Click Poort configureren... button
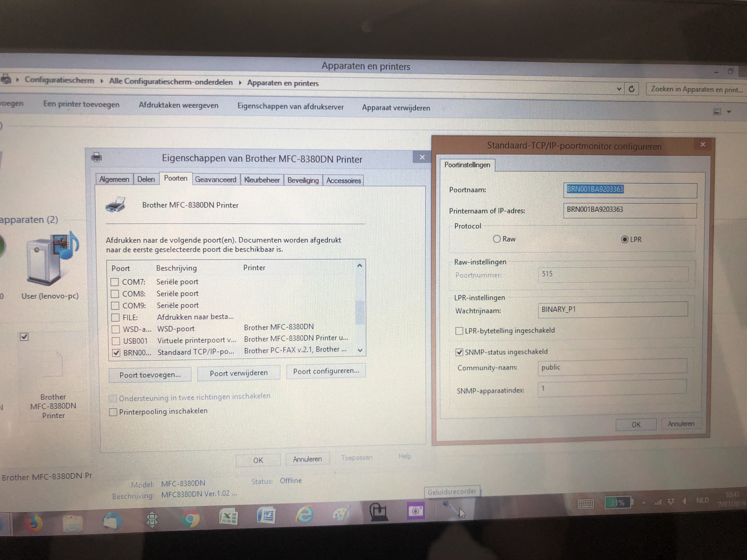The height and width of the screenshot is (560, 747). (326, 371)
